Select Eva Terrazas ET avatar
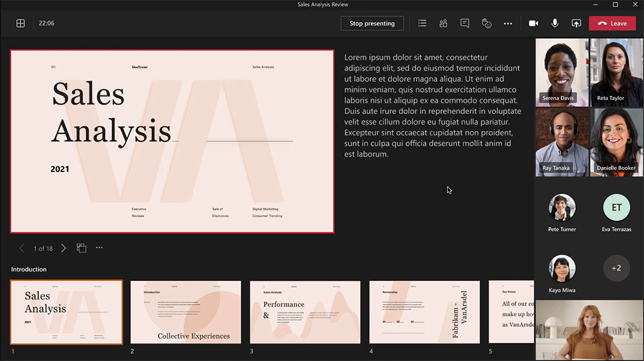 pos(616,208)
